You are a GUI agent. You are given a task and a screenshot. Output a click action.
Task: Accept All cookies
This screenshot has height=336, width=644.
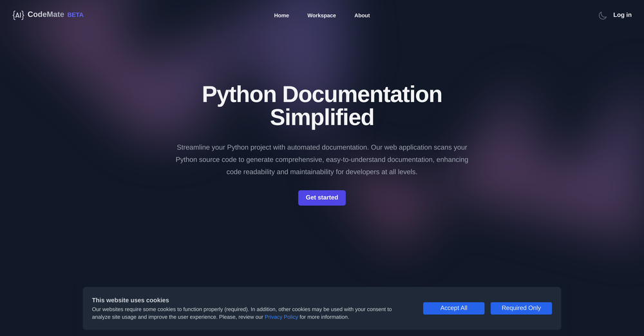coord(453,308)
